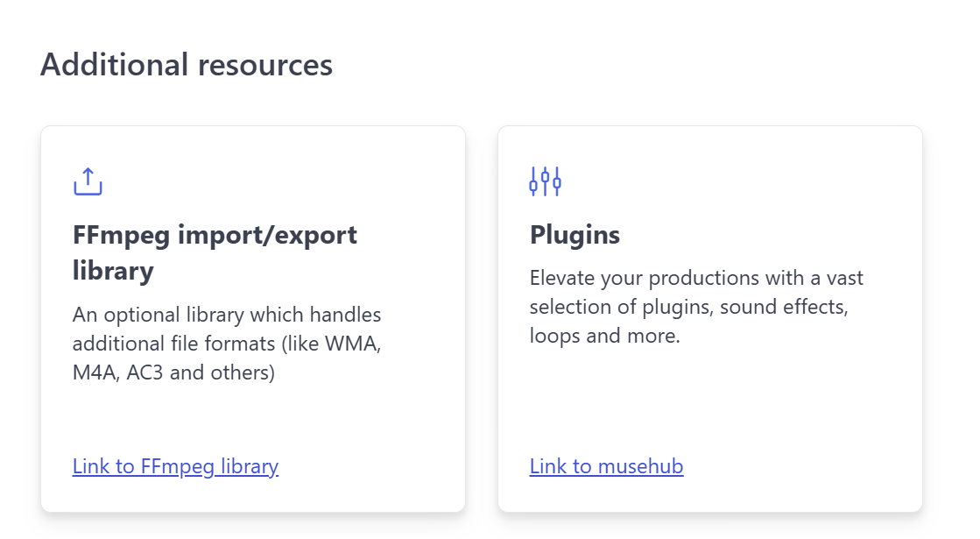This screenshot has width=980, height=539.
Task: Click the word 'library' under FFmpeg import/export
Action: 113,271
